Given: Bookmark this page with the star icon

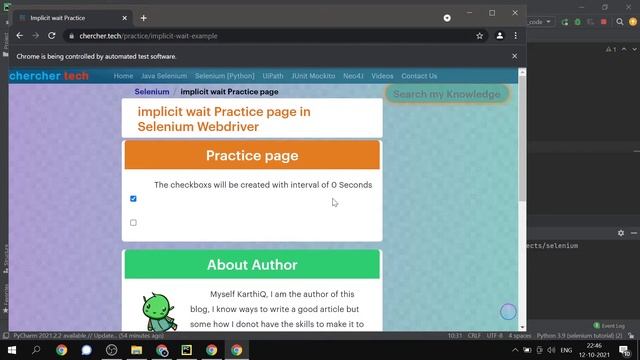Looking at the screenshot, I should (x=480, y=36).
